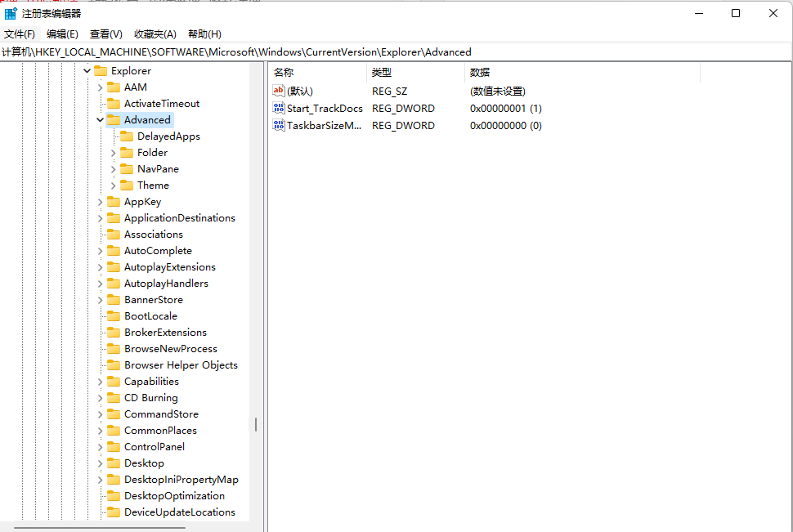Click the tree panel vertical scrollbar

(255, 425)
